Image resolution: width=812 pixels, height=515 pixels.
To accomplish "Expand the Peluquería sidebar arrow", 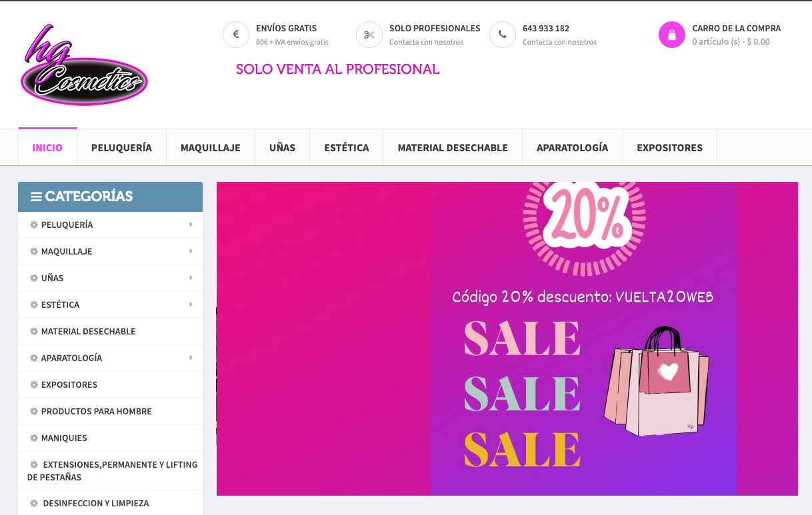I will tap(191, 225).
